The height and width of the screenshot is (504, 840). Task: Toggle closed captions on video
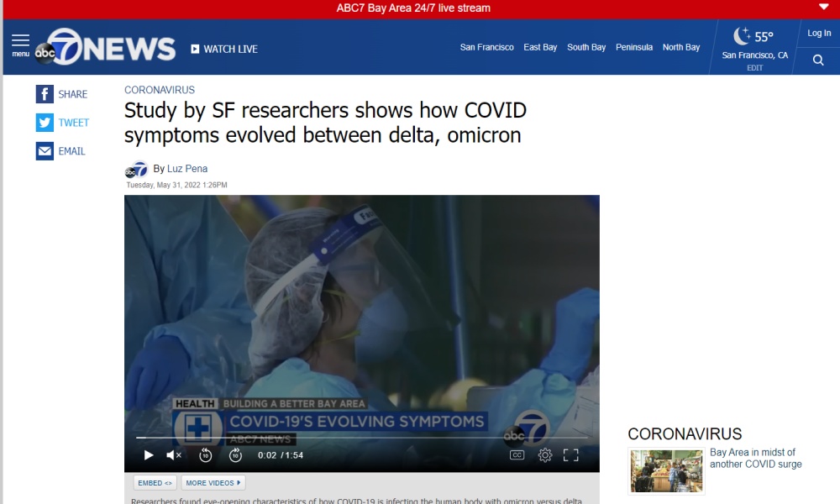(517, 455)
